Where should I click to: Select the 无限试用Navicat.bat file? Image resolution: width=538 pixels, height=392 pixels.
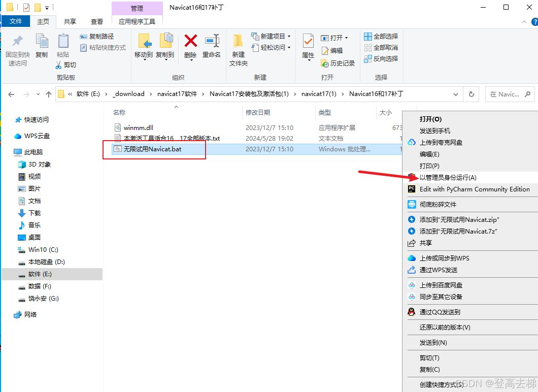tap(152, 149)
